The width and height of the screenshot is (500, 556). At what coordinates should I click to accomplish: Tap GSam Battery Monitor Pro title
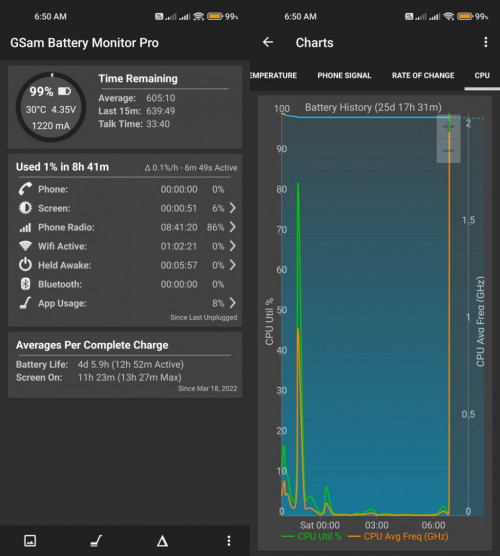click(84, 43)
